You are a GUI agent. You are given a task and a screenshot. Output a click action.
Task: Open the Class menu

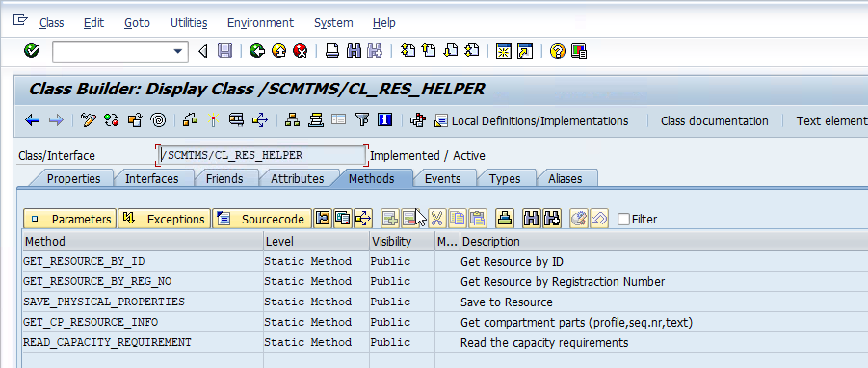point(51,23)
